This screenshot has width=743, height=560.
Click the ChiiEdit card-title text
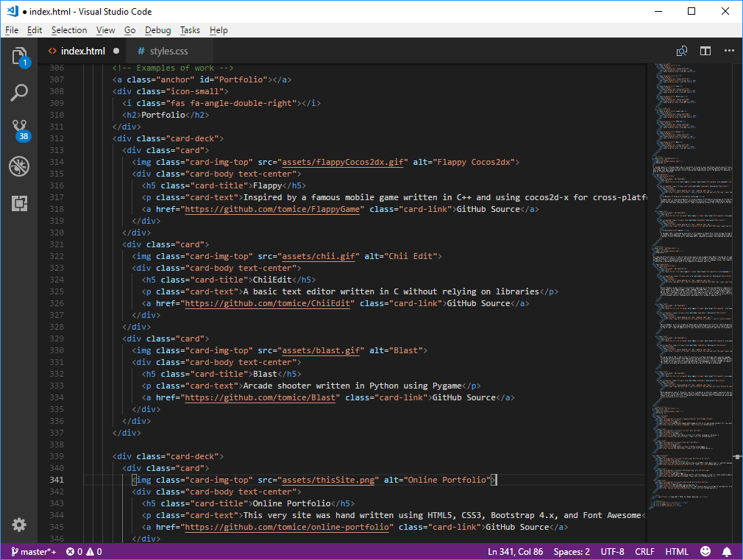272,280
